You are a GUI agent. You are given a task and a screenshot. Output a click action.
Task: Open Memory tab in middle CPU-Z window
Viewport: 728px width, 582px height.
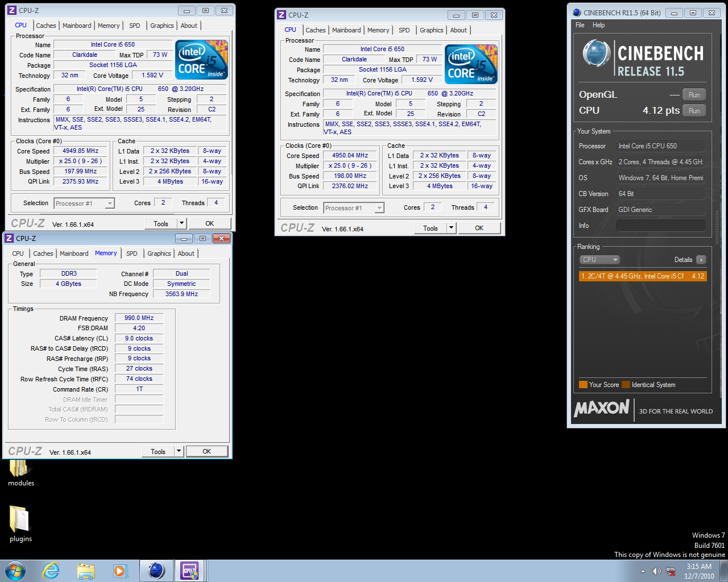tap(378, 30)
